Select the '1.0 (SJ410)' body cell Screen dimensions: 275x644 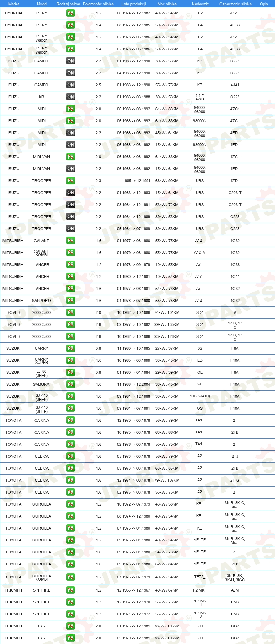tap(200, 396)
